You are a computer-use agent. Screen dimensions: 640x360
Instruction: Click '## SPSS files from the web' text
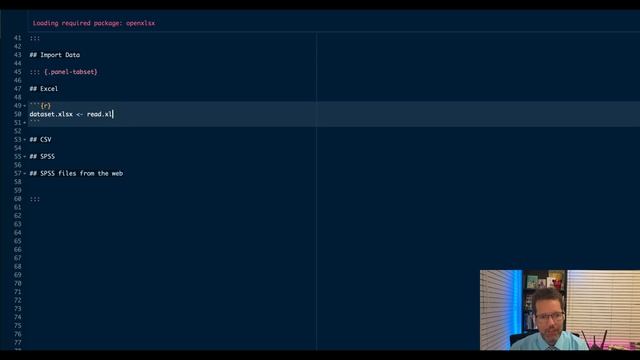[76, 173]
